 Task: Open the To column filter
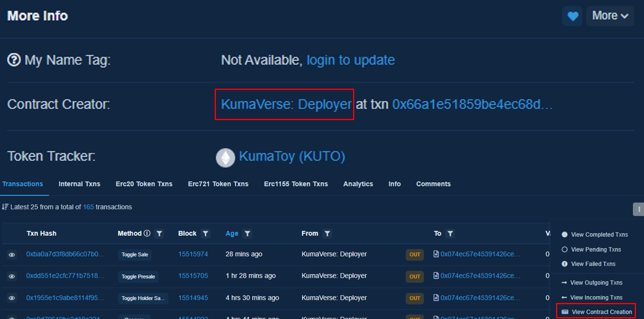click(450, 234)
